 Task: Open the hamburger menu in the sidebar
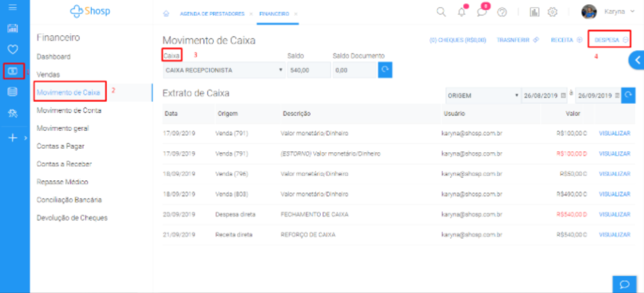[13, 8]
